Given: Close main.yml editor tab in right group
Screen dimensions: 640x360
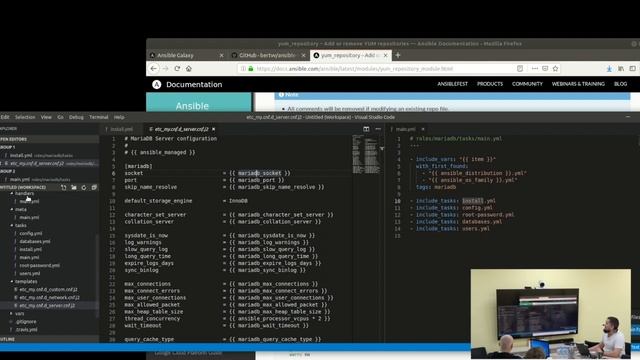Looking at the screenshot, I should point(423,129).
